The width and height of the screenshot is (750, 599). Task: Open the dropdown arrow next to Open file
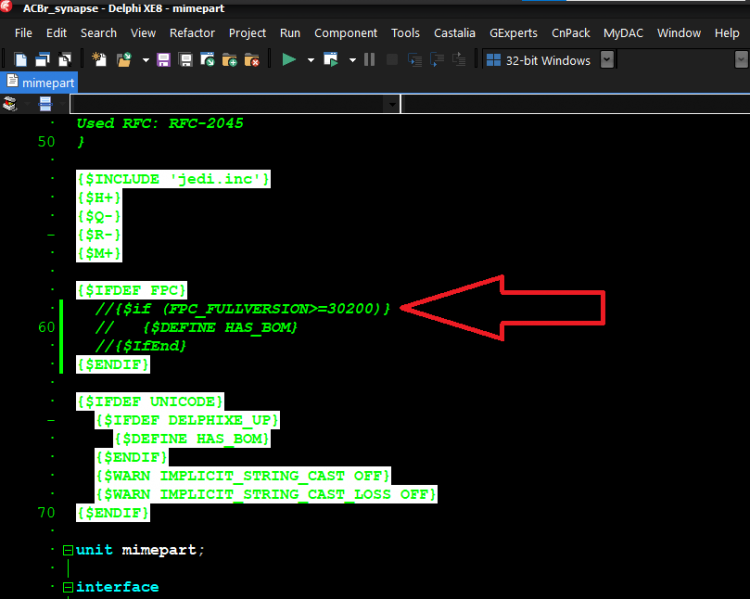pyautogui.click(x=145, y=60)
